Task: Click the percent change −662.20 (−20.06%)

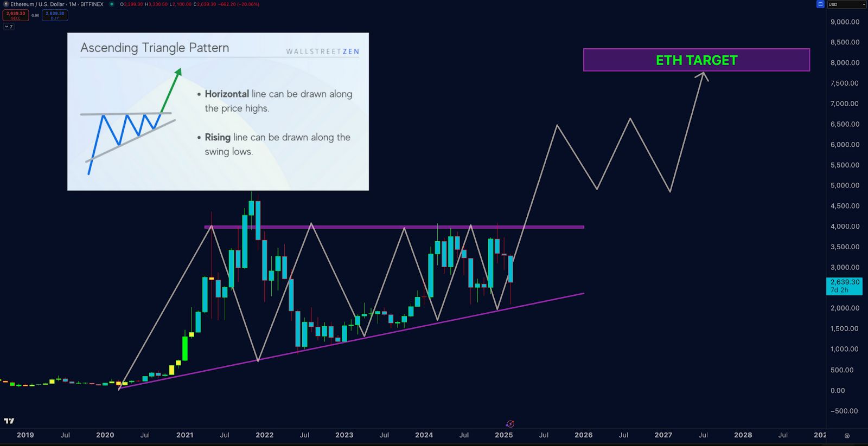Action: [239, 4]
